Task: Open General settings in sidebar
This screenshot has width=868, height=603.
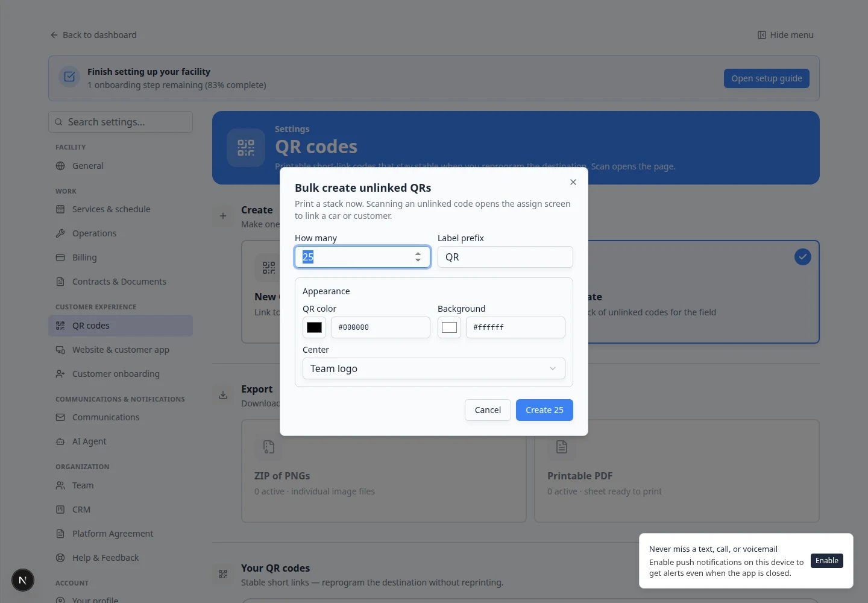Action: coord(121,166)
